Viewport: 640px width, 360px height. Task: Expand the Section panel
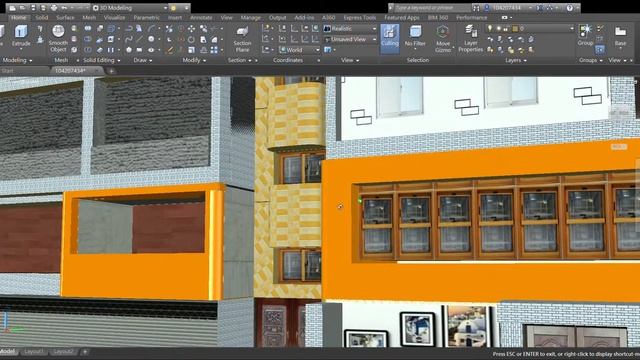(x=239, y=60)
